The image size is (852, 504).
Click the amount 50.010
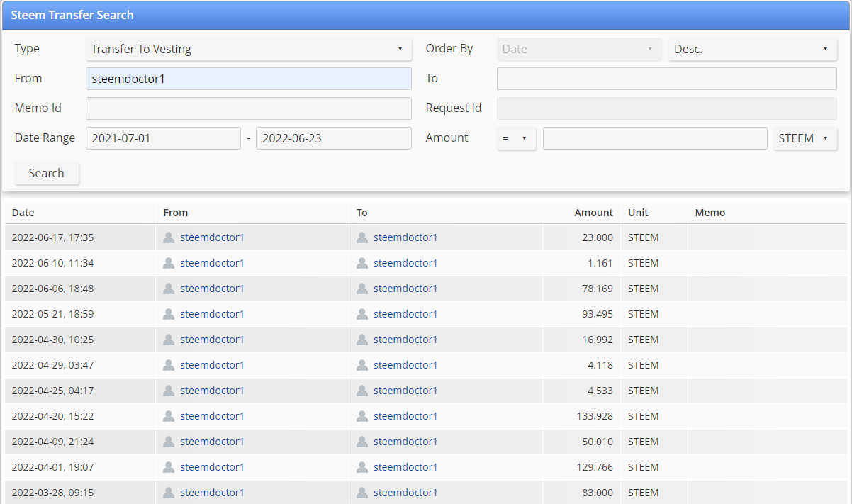click(x=598, y=442)
